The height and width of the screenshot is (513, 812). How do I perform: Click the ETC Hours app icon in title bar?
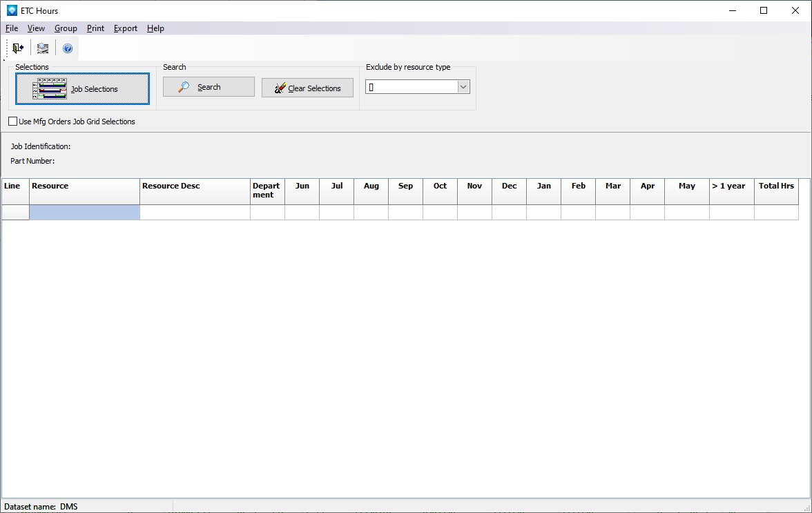12,10
